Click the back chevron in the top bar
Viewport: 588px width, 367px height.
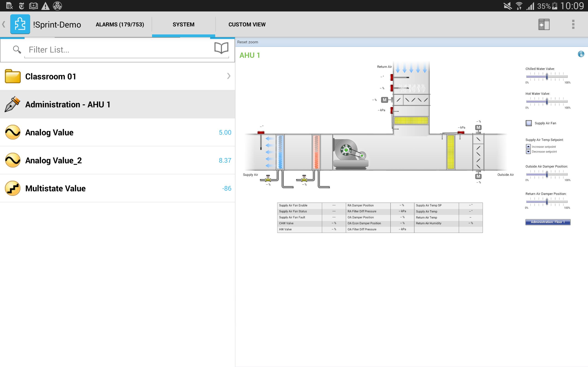(x=4, y=24)
